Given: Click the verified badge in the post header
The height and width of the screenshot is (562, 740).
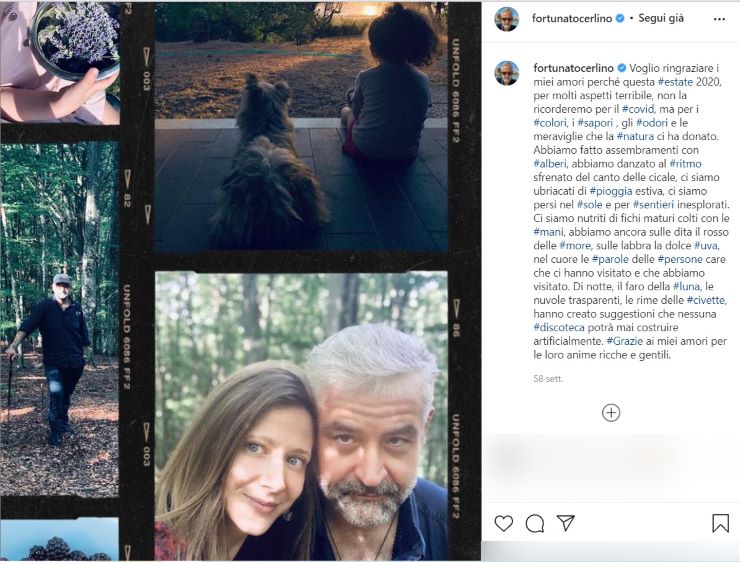Looking at the screenshot, I should (620, 19).
